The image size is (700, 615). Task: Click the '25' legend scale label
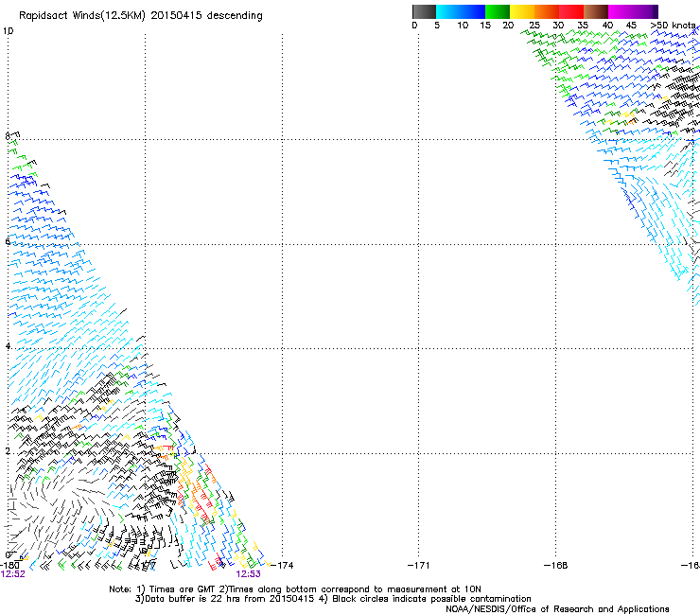[534, 26]
